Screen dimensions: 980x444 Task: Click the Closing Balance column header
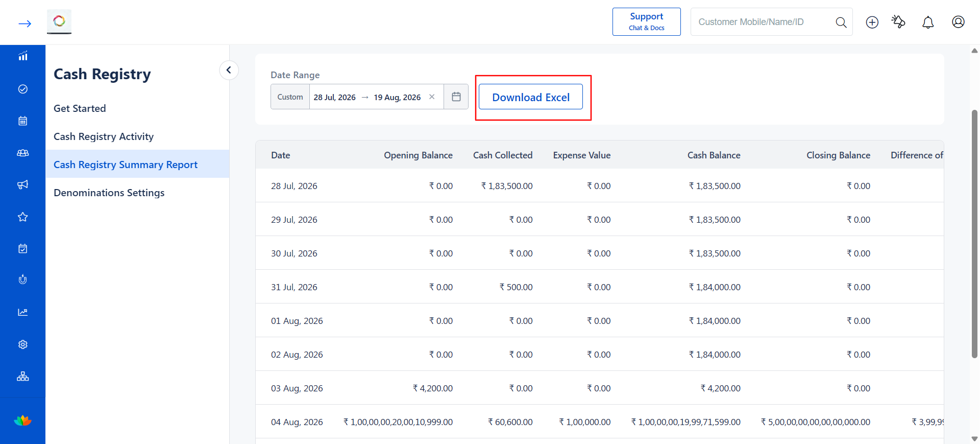[838, 155]
